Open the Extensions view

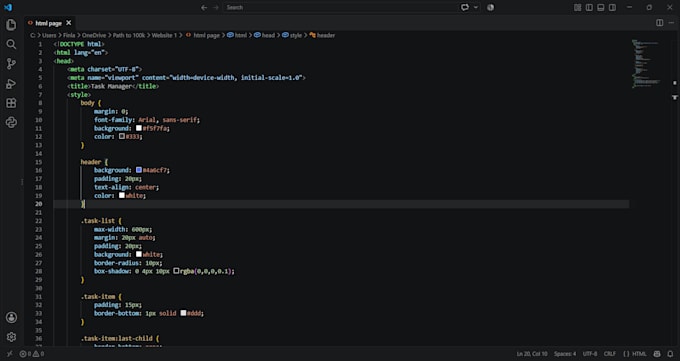click(11, 103)
